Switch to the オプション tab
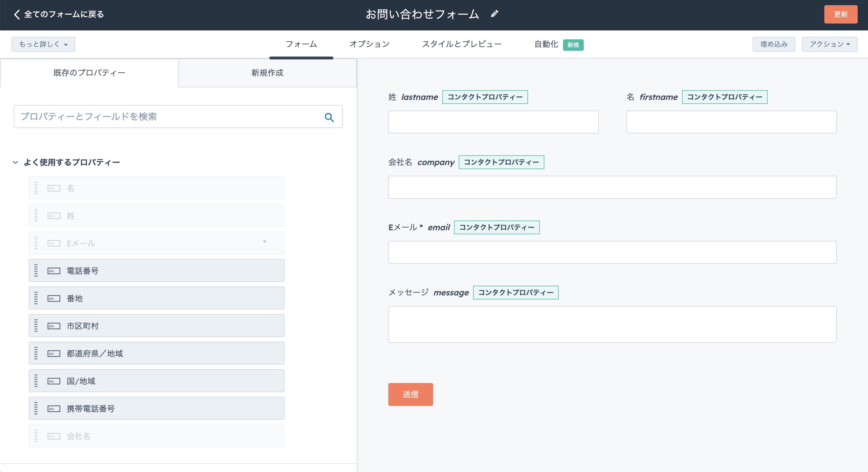This screenshot has width=868, height=472. pyautogui.click(x=369, y=44)
